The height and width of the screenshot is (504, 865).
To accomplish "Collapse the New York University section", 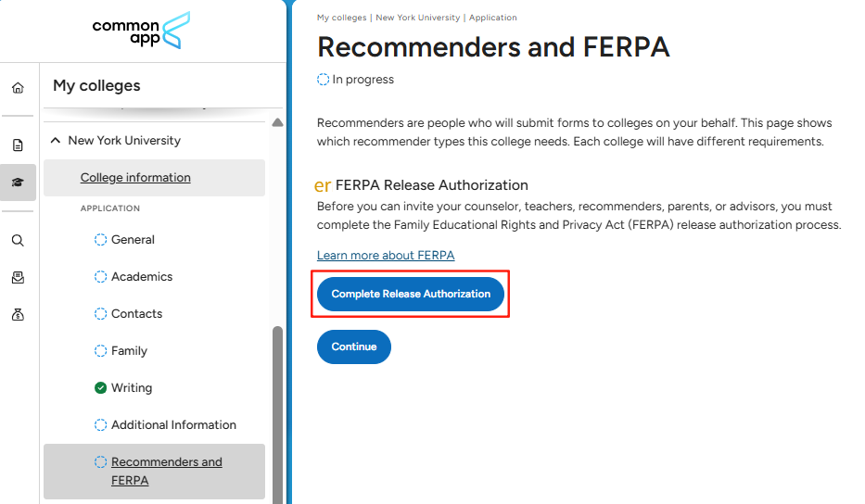I will click(x=56, y=141).
